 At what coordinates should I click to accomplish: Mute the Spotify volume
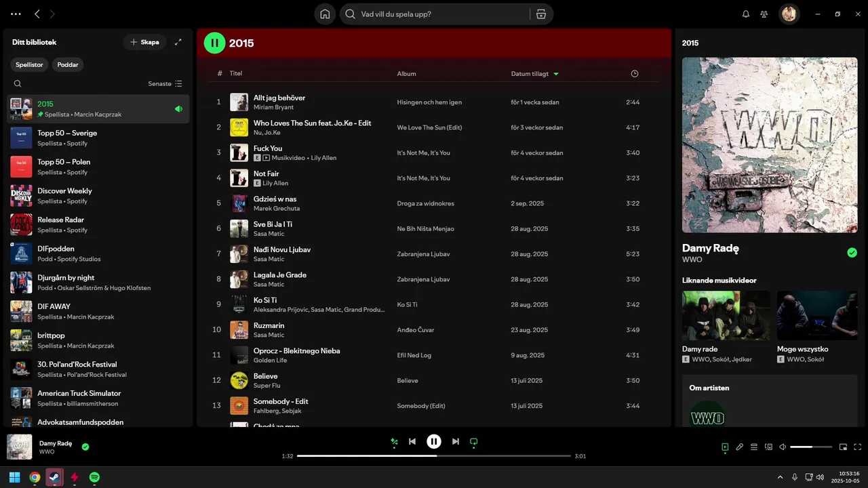(783, 447)
